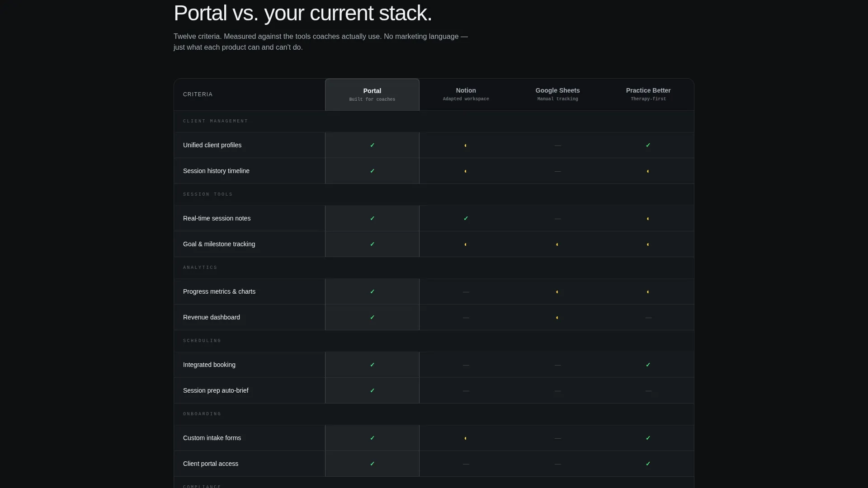868x488 pixels.
Task: Click Practice Better checkmark for Client portal access
Action: pyautogui.click(x=648, y=464)
